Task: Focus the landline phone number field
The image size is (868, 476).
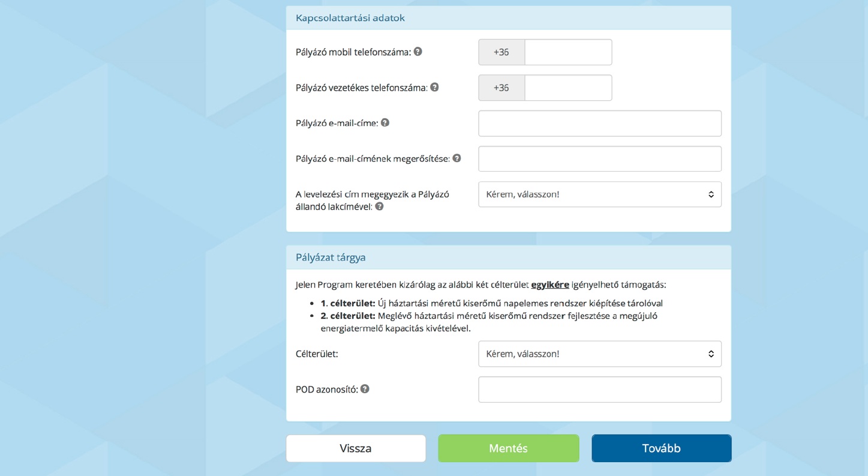Action: coord(568,88)
